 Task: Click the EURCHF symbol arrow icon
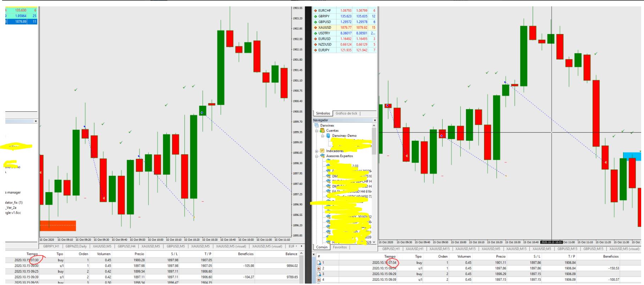click(315, 11)
